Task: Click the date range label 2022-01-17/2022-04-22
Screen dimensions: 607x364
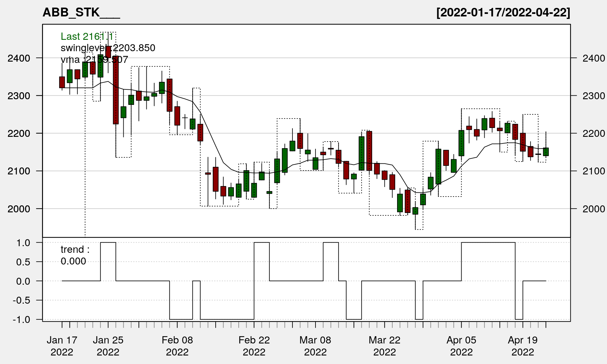Action: click(x=503, y=13)
